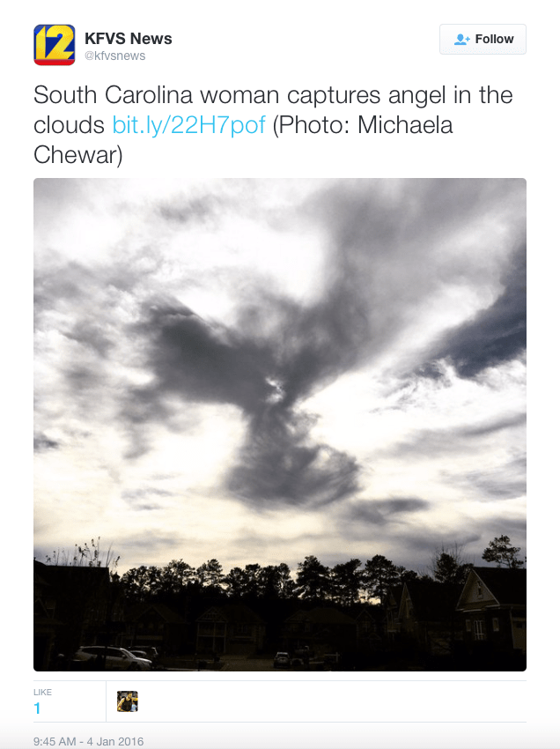
Task: Click the KFVS 12 channel logo avatar
Action: click(54, 45)
